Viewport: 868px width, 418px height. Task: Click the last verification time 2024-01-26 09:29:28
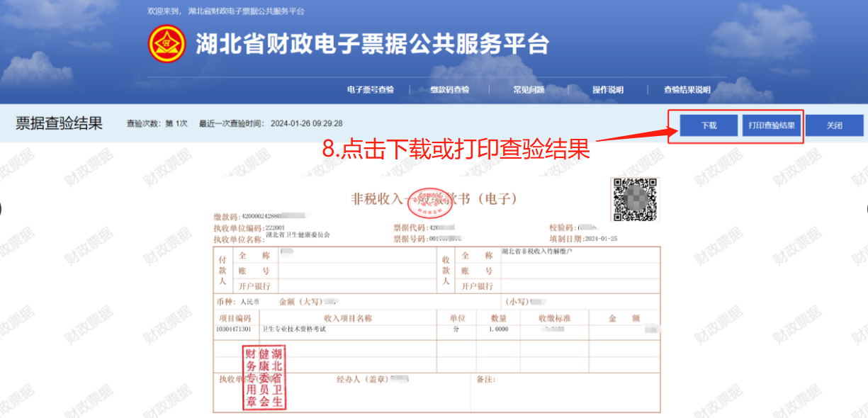306,123
